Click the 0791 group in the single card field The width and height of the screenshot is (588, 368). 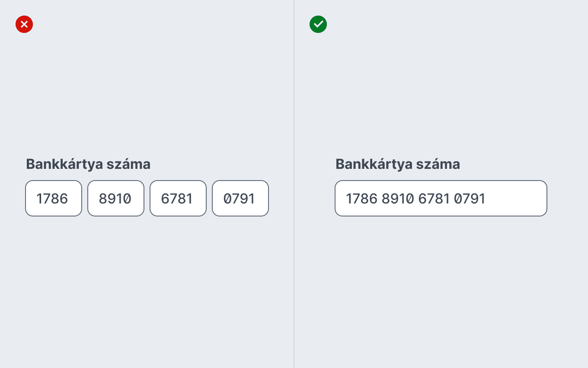pos(470,199)
